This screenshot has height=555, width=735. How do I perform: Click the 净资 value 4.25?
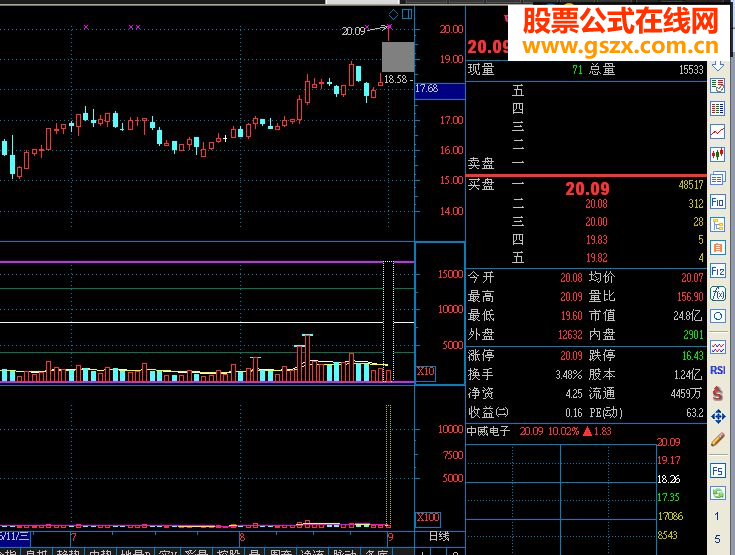[574, 394]
